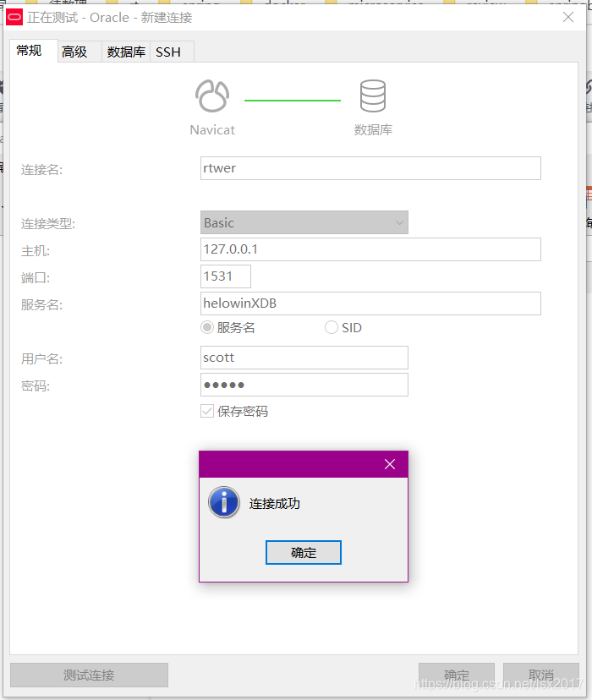Click the 主机: label
This screenshot has width=592, height=700.
[36, 251]
